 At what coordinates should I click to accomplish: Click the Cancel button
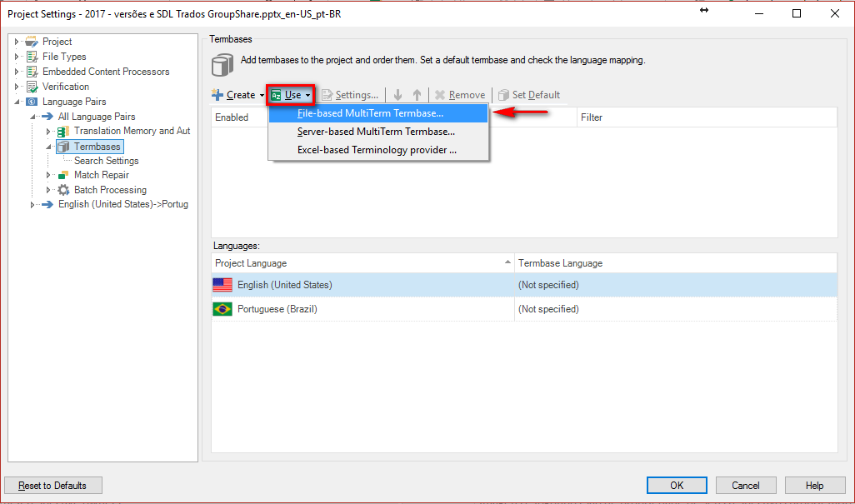click(745, 486)
